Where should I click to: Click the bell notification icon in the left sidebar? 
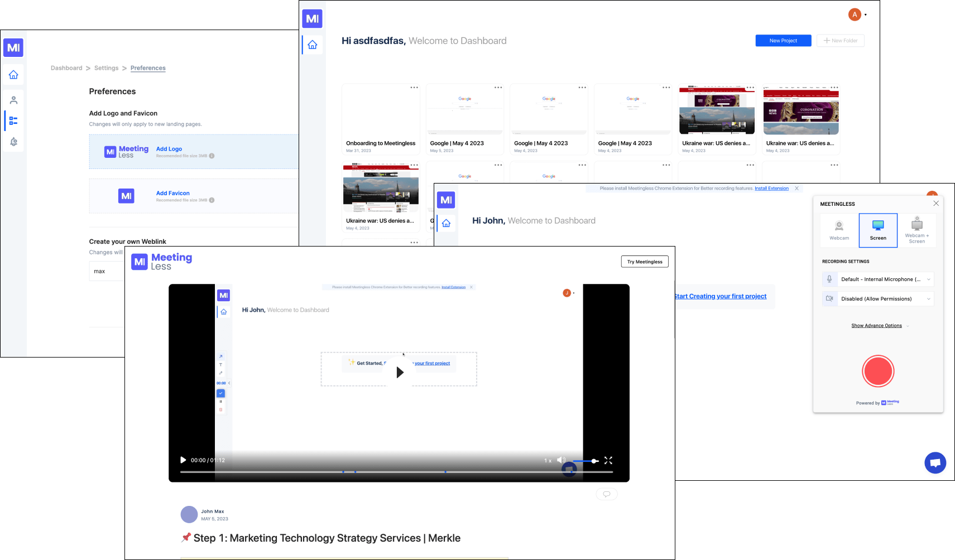pyautogui.click(x=13, y=142)
